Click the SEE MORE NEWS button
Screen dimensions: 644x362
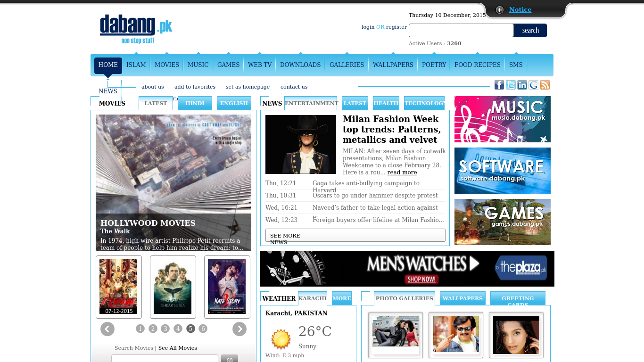[x=355, y=235]
